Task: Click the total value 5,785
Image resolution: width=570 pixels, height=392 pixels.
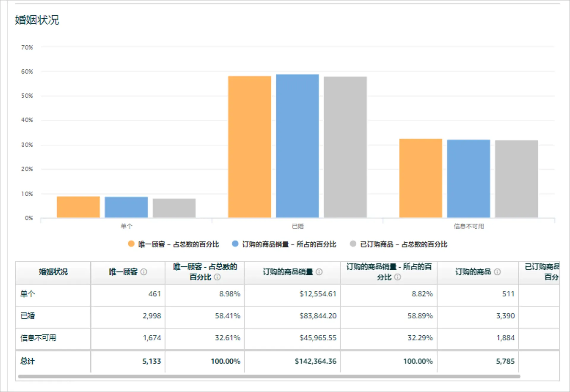Action: coord(505,361)
